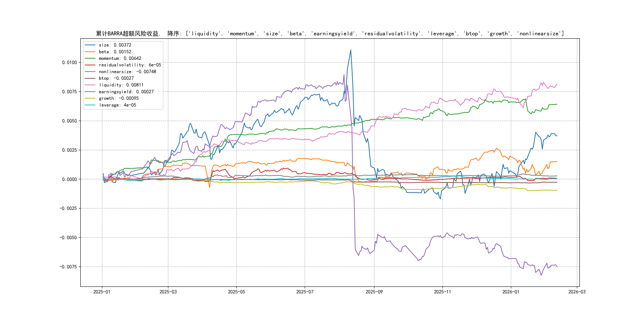Click the 2026-03 x-axis tick label

(577, 292)
